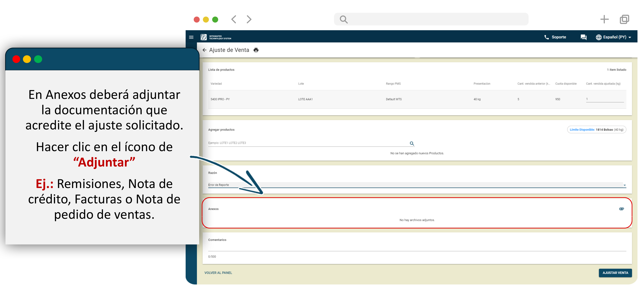This screenshot has width=644, height=292.
Task: Open the hamburger menu icon
Action: point(191,37)
